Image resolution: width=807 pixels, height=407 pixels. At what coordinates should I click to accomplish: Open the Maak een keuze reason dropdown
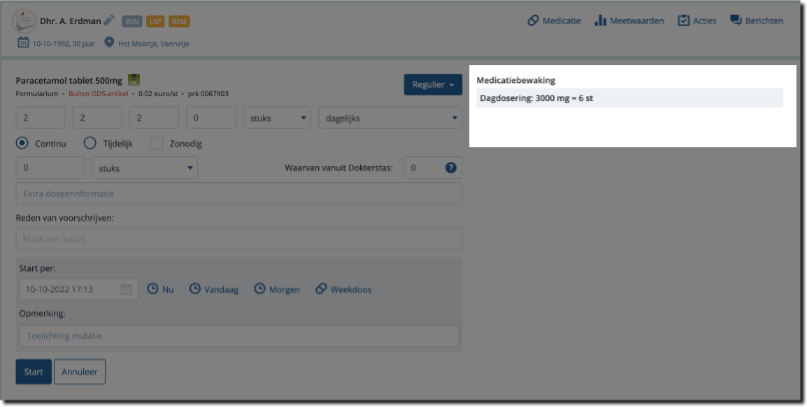[239, 239]
